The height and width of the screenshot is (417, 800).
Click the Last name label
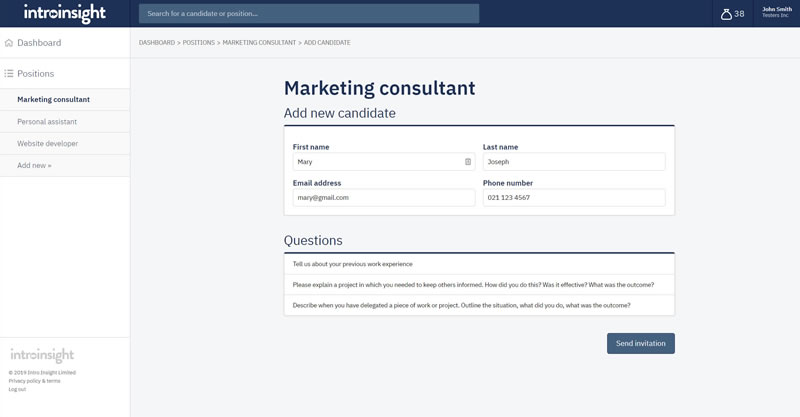click(501, 147)
